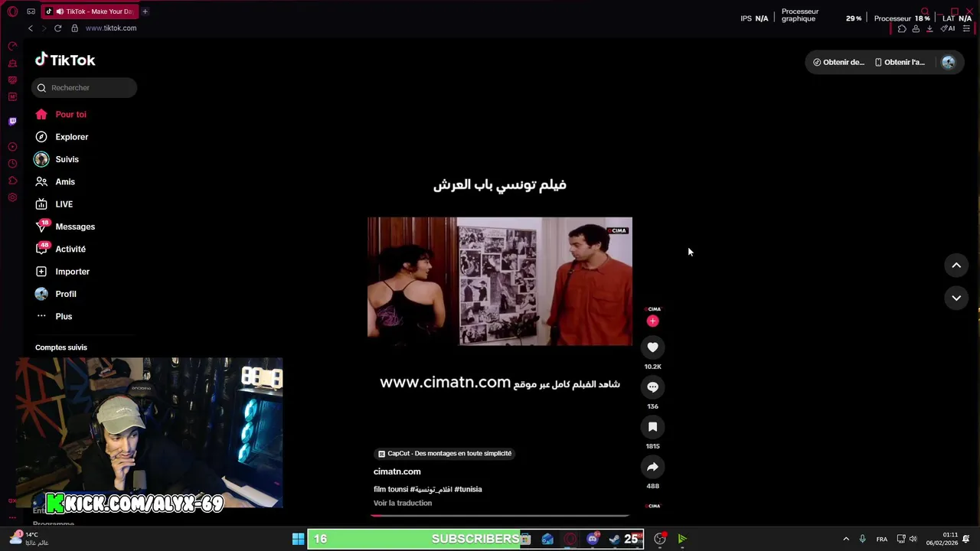Open the Importer upload page

tap(62, 272)
